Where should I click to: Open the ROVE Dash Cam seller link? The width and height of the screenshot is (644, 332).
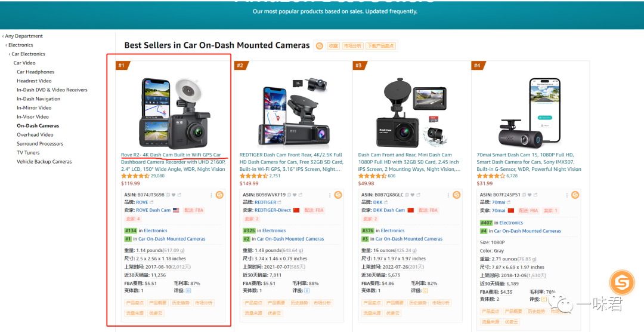(x=153, y=210)
